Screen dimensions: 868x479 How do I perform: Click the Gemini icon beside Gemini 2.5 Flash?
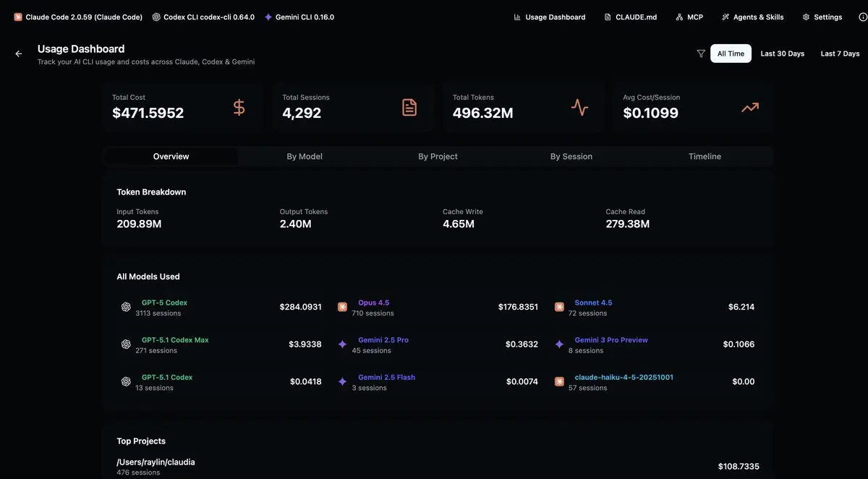coord(342,381)
